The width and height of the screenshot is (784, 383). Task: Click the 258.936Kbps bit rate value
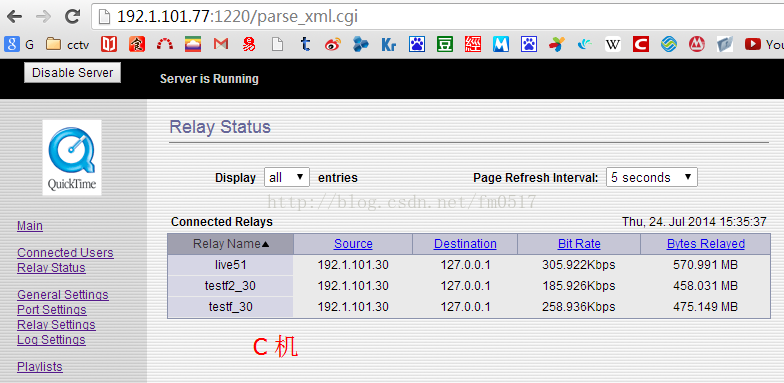578,306
